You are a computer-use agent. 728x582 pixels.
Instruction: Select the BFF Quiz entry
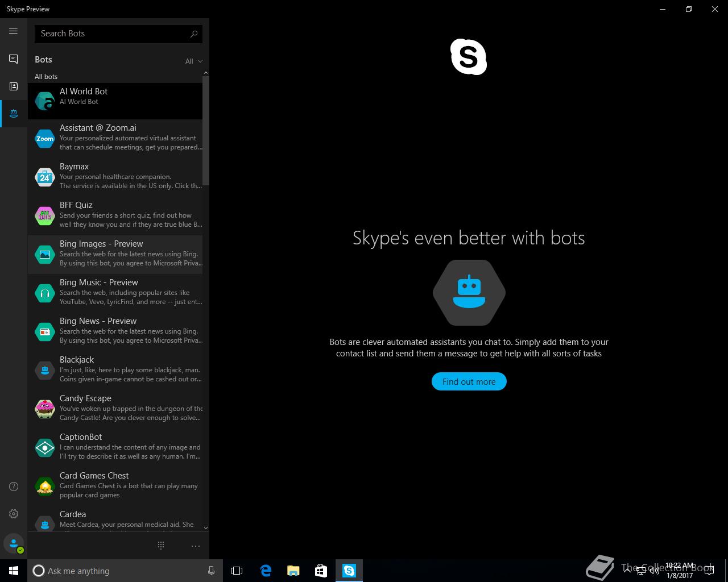click(115, 216)
